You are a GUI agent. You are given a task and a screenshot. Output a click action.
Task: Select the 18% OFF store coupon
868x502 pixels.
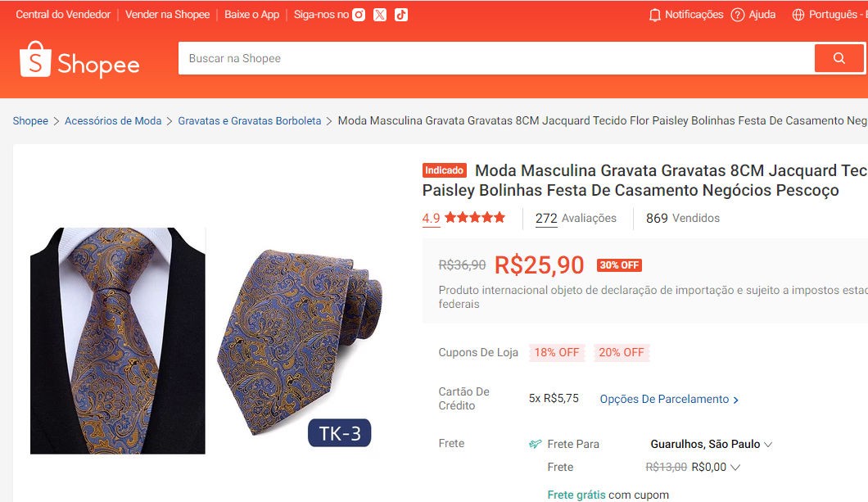click(557, 352)
